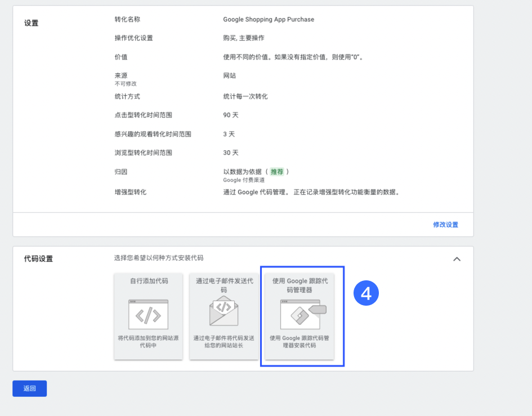532x416 pixels.
Task: Click the Tag Manager icon in third card
Action: [303, 315]
